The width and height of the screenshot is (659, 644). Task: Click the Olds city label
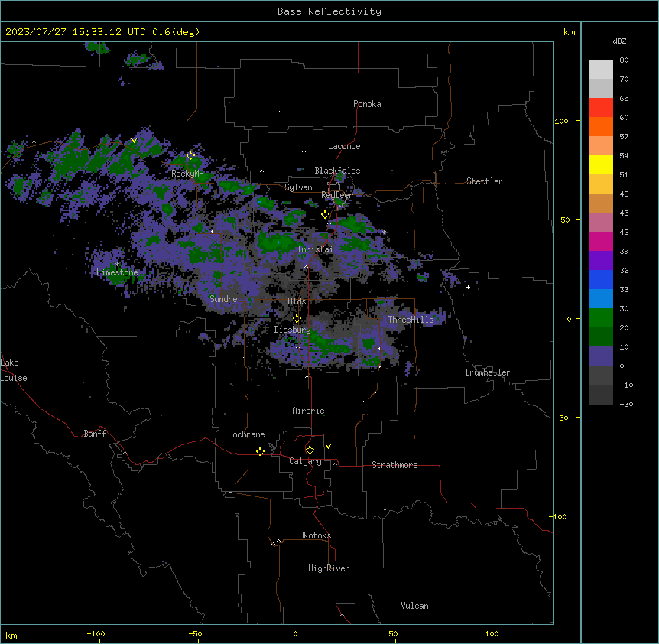tap(297, 301)
